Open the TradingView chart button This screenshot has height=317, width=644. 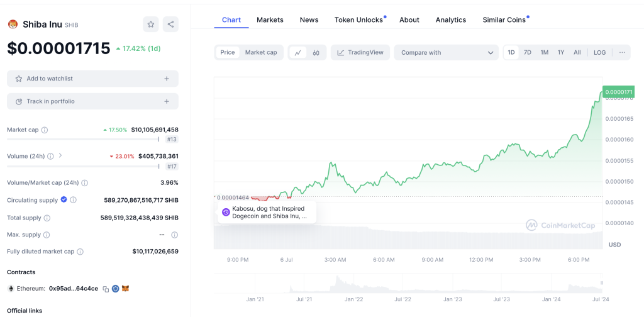pos(360,53)
